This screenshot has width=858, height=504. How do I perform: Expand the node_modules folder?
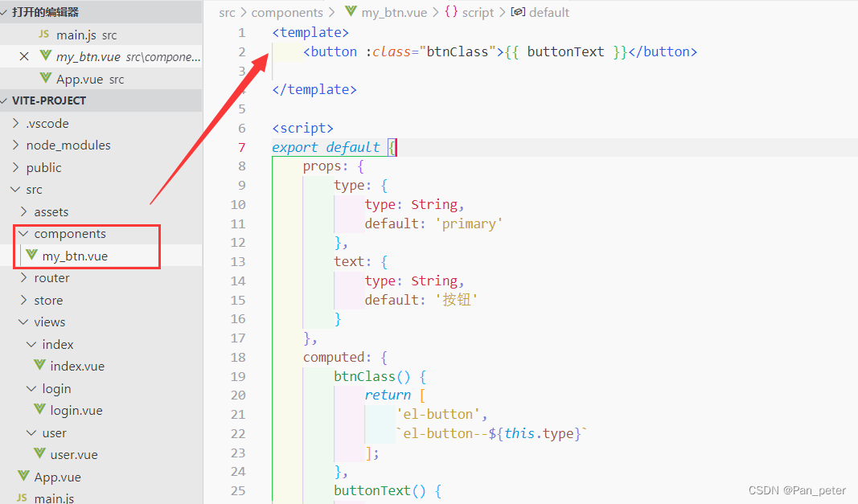click(x=15, y=145)
